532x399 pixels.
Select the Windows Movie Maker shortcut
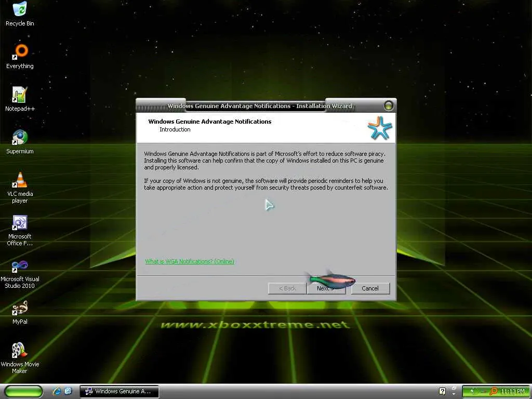[20, 358]
